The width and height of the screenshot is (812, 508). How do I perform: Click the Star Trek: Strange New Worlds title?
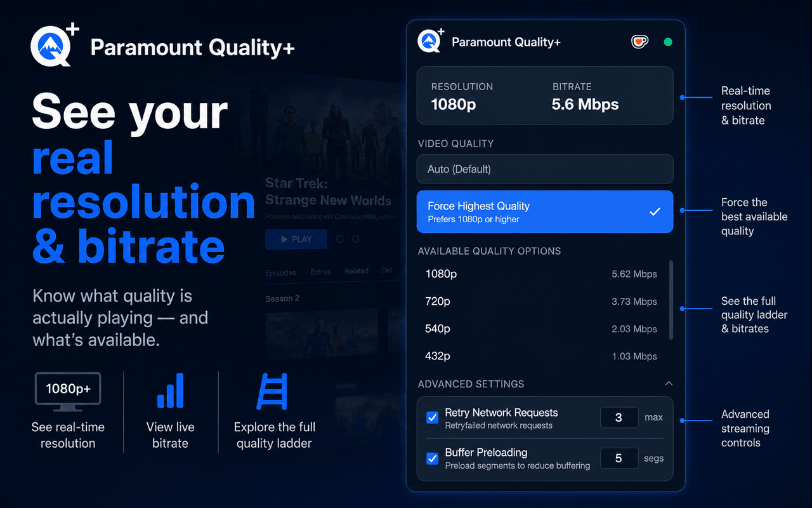click(x=328, y=192)
